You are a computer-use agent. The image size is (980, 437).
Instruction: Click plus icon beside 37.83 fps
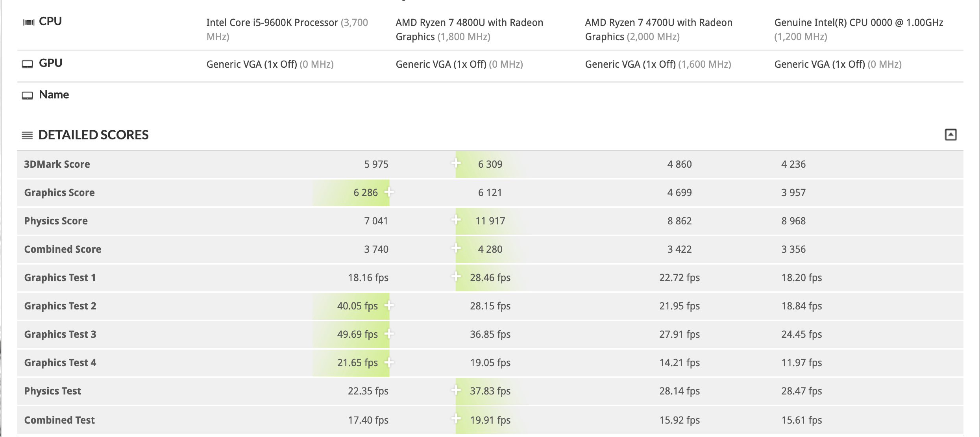[456, 390]
